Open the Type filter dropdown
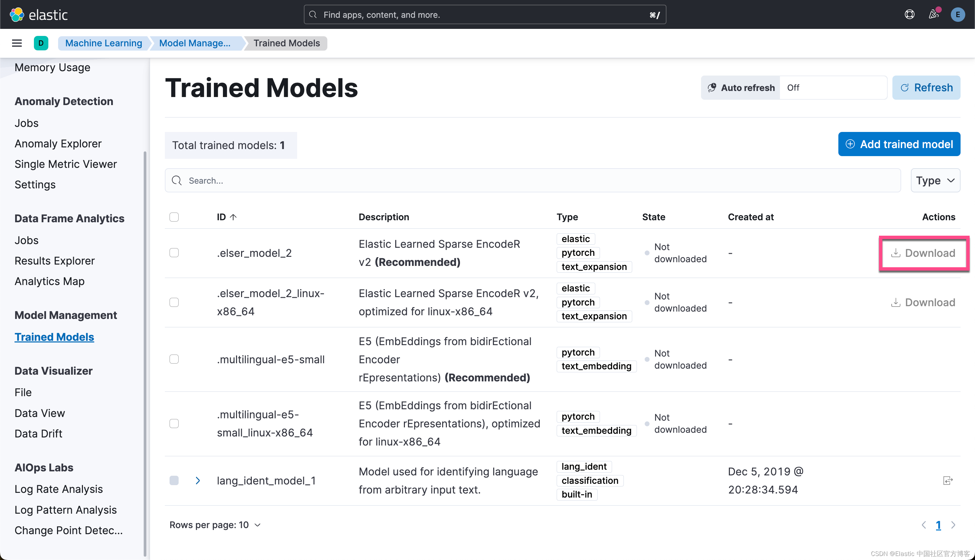This screenshot has height=560, width=975. pos(935,180)
